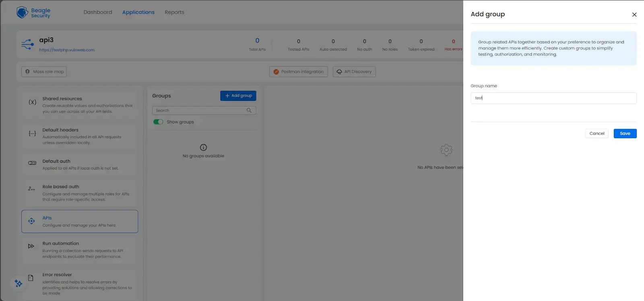The width and height of the screenshot is (644, 301).
Task: Click the API Discovery cloud icon
Action: [x=339, y=72]
